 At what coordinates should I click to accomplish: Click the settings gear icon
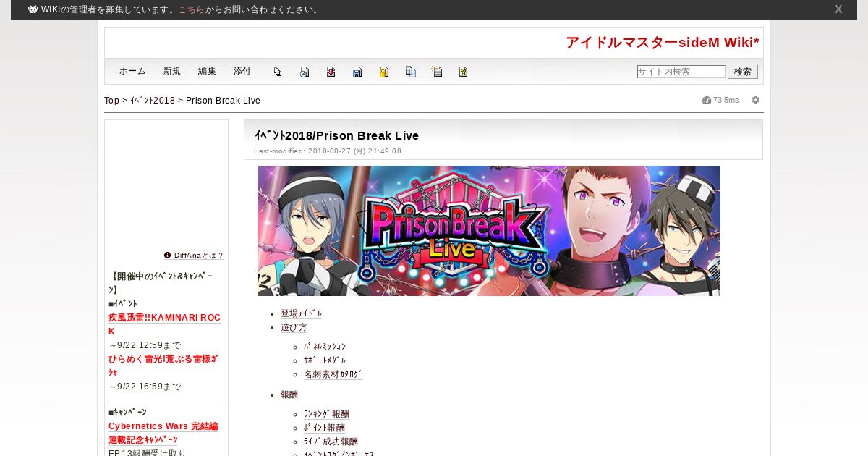tap(756, 100)
